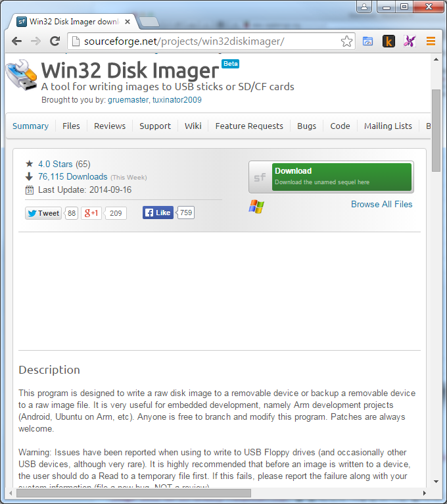Image resolution: width=447 pixels, height=504 pixels.
Task: Click the blue folder extension icon
Action: click(x=368, y=41)
